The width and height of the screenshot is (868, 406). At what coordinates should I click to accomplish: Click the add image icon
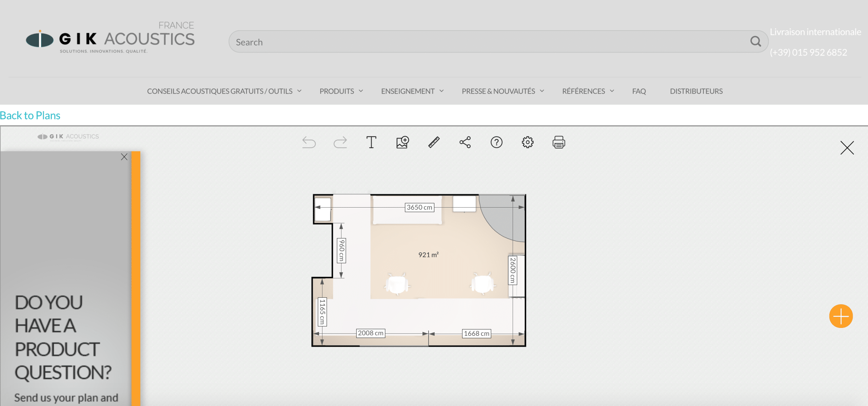pyautogui.click(x=402, y=142)
